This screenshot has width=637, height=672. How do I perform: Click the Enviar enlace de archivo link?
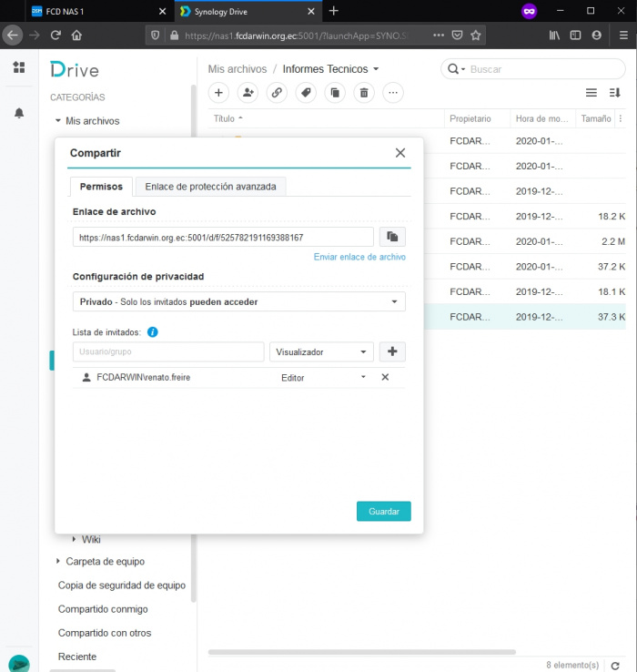pyautogui.click(x=359, y=257)
